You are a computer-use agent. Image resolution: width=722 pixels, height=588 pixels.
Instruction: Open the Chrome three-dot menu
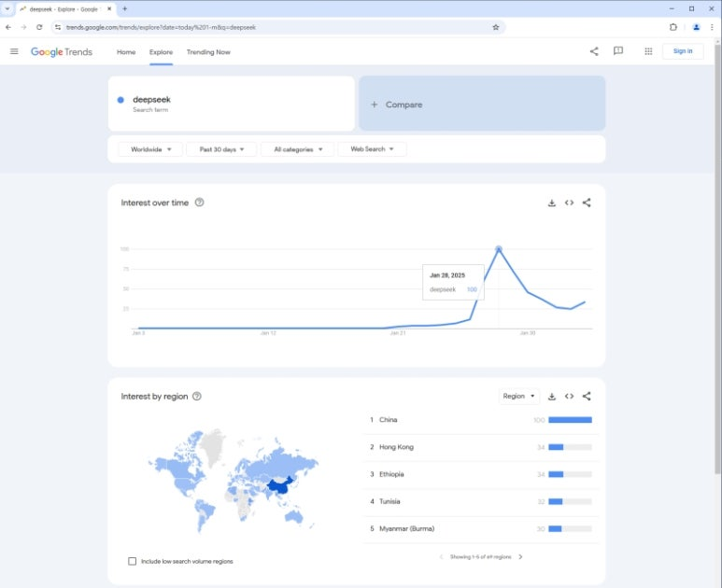(712, 27)
